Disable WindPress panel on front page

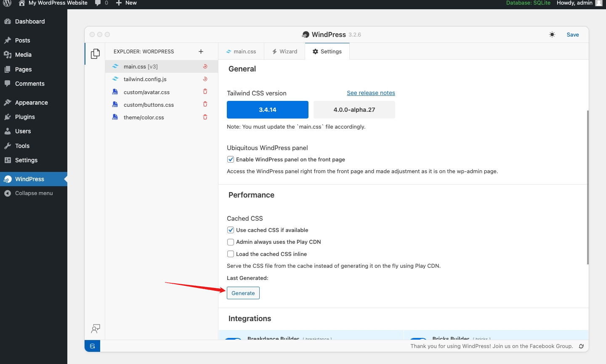(231, 159)
